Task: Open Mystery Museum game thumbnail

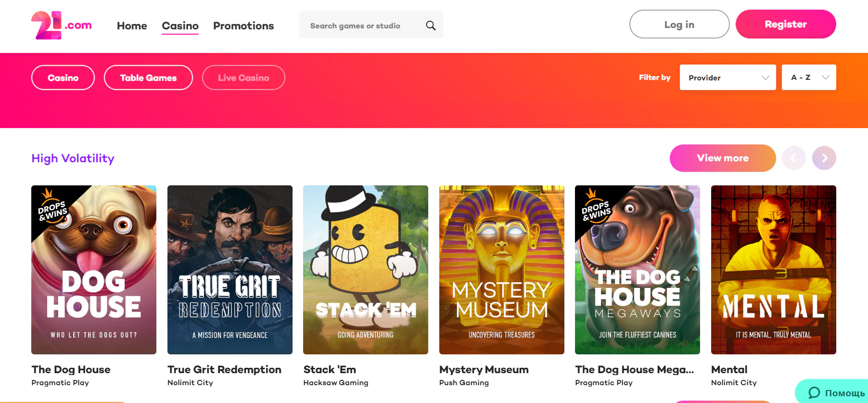Action: tap(502, 270)
